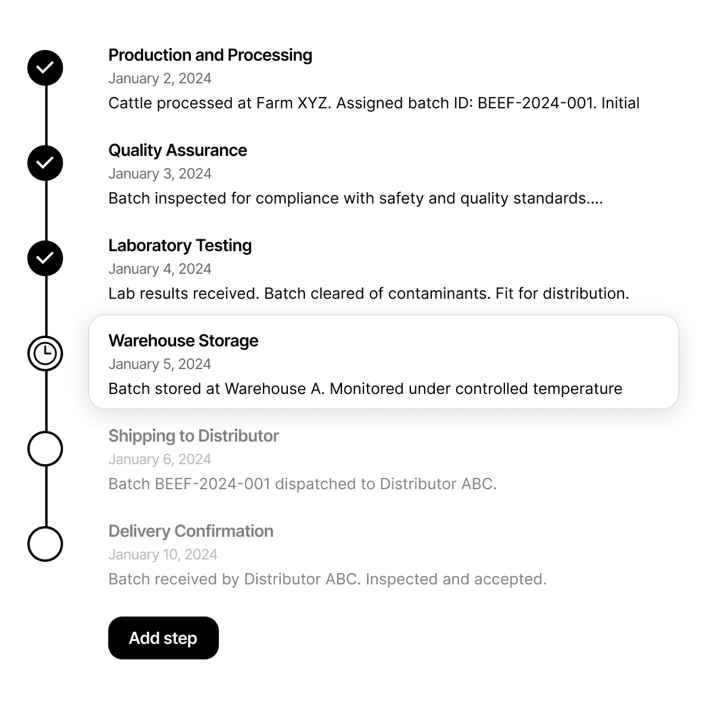Click the Add step button
The height and width of the screenshot is (707, 728).
(164, 638)
